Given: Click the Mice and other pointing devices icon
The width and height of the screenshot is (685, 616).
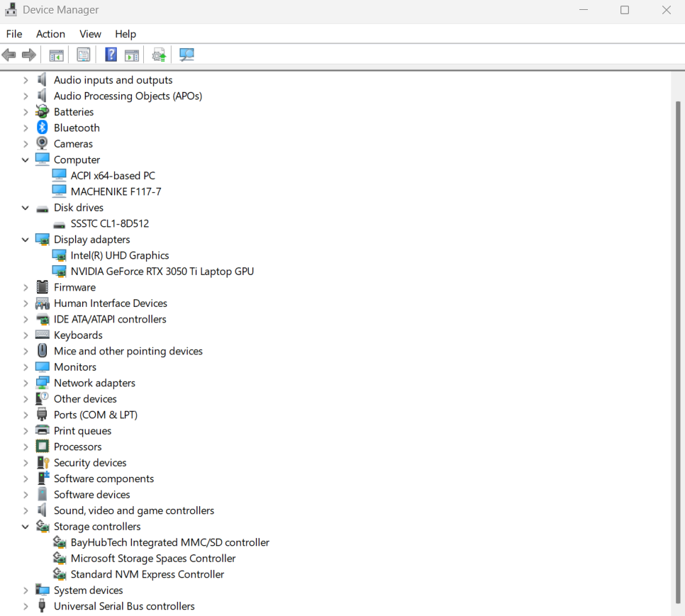Looking at the screenshot, I should pyautogui.click(x=42, y=351).
